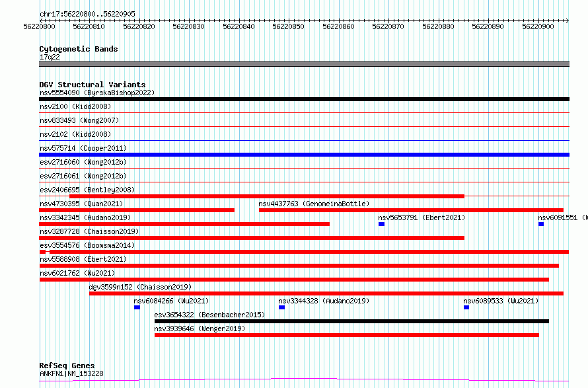Select the nsv2100 (Kidd2008) label

click(75, 106)
